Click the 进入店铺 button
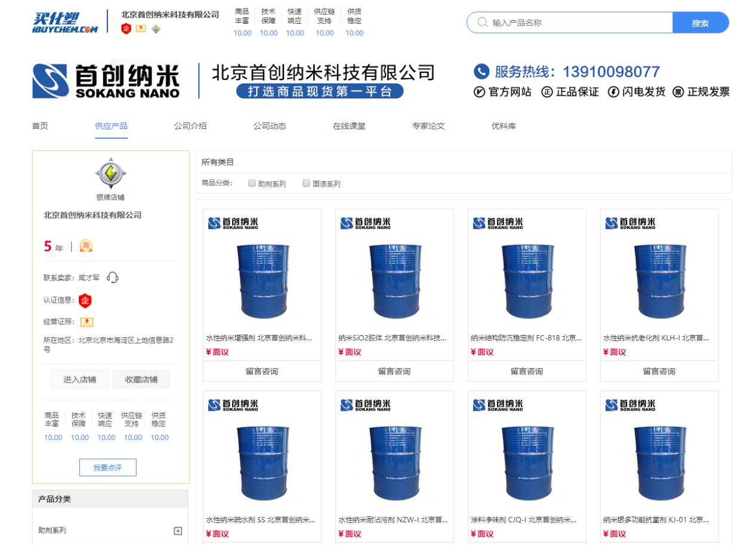Image resolution: width=756 pixels, height=545 pixels. [x=80, y=379]
